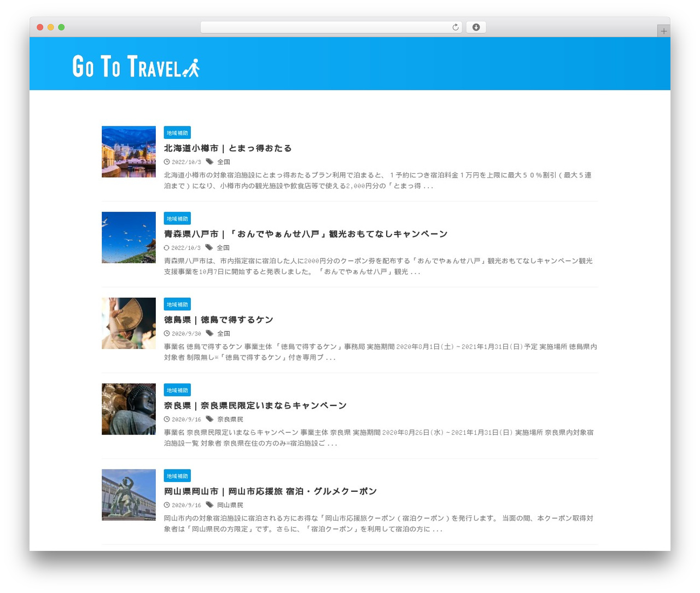Click the tag icon on 徳島県 article

point(209,334)
